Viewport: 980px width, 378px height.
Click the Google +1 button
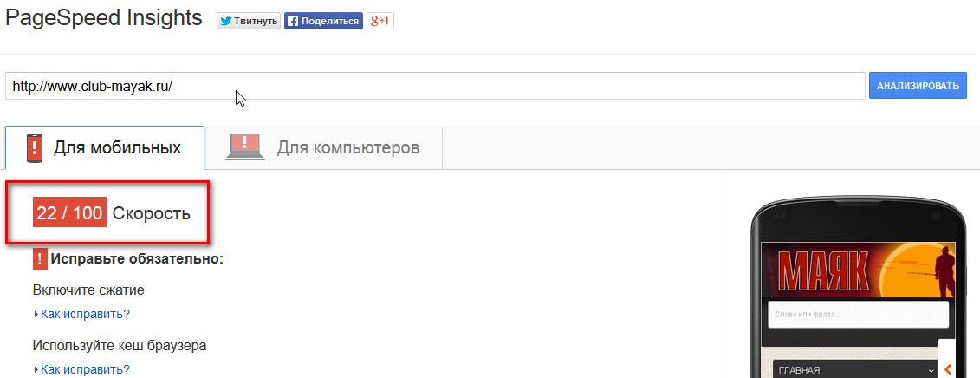pos(380,22)
